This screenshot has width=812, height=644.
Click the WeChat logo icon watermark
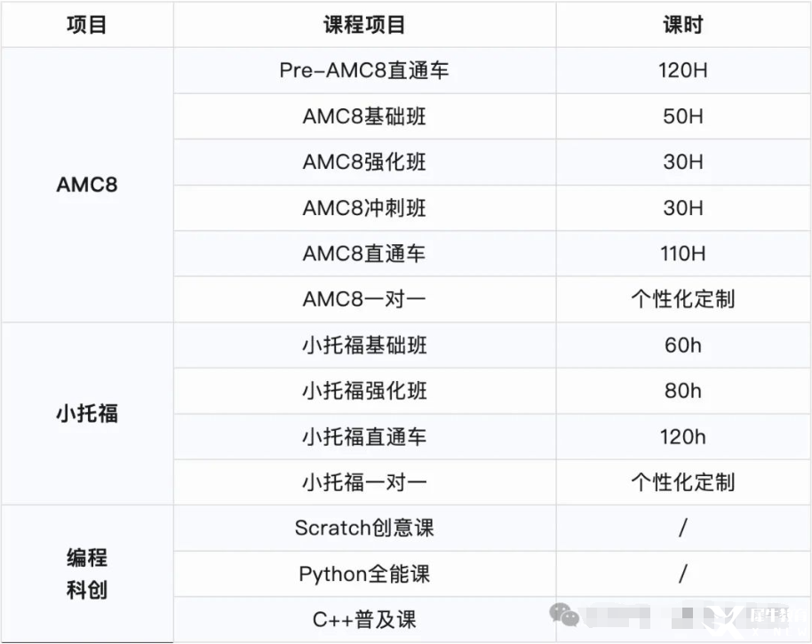pos(563,614)
